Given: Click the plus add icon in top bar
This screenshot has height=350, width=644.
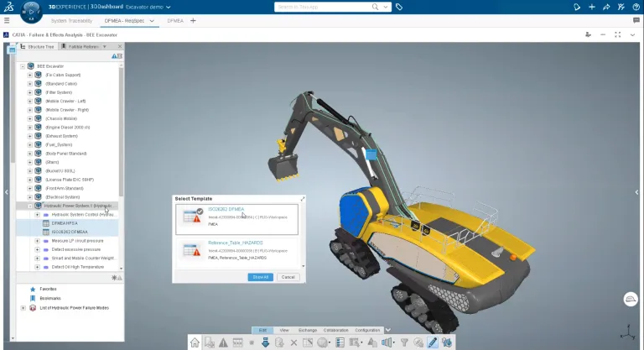Looking at the screenshot, I should pos(592,7).
